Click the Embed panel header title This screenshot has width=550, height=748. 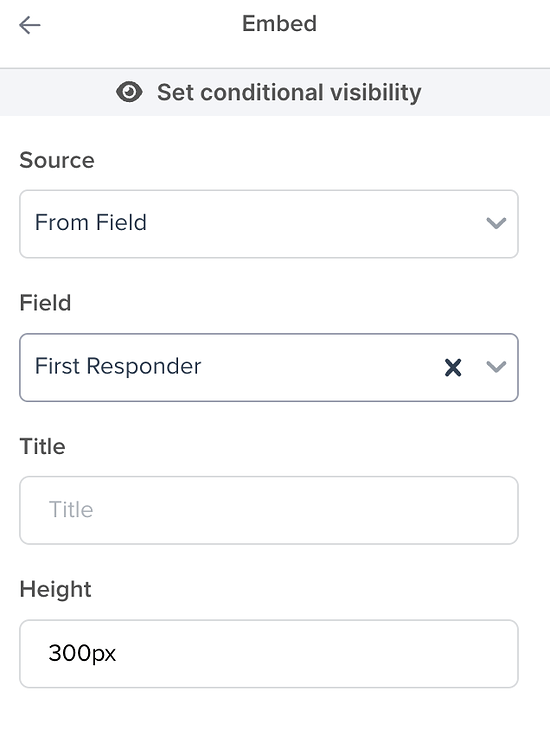pos(280,24)
